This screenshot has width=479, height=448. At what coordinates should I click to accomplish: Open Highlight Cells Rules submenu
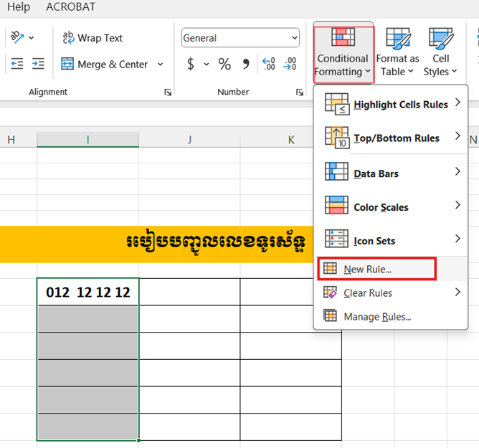pyautogui.click(x=391, y=104)
